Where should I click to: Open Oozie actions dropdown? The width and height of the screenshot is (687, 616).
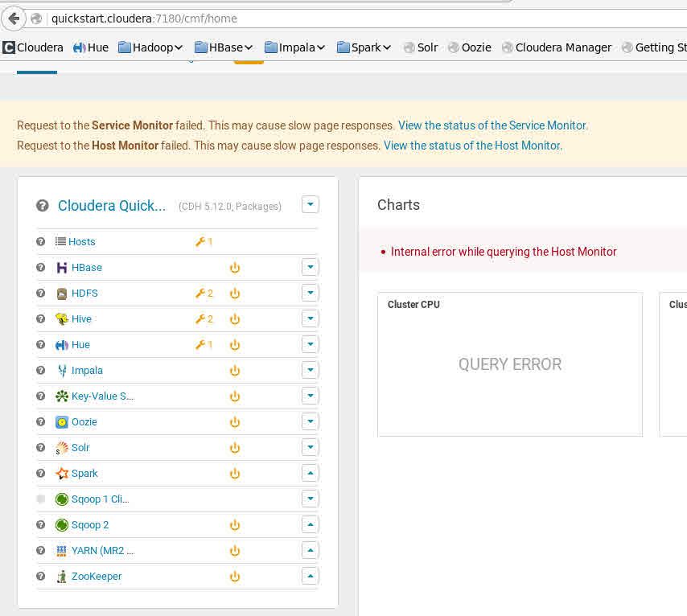(x=311, y=421)
